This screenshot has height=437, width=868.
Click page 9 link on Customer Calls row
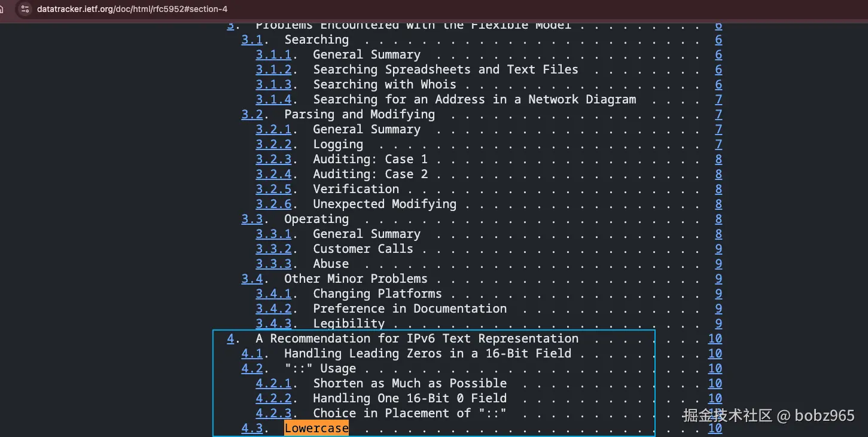click(718, 249)
